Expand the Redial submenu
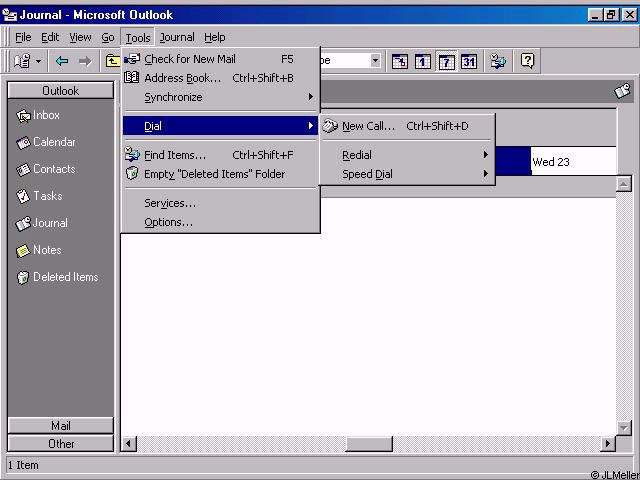640x480 pixels. (407, 155)
